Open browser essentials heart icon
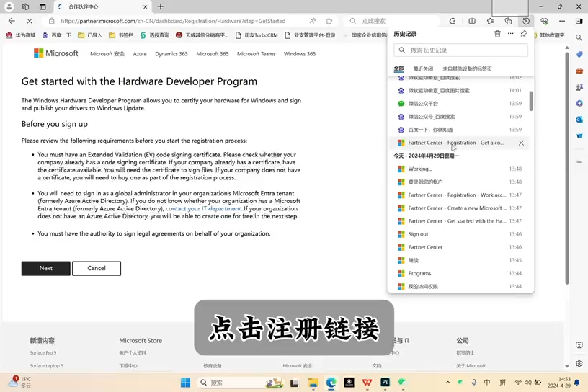 tap(544, 21)
